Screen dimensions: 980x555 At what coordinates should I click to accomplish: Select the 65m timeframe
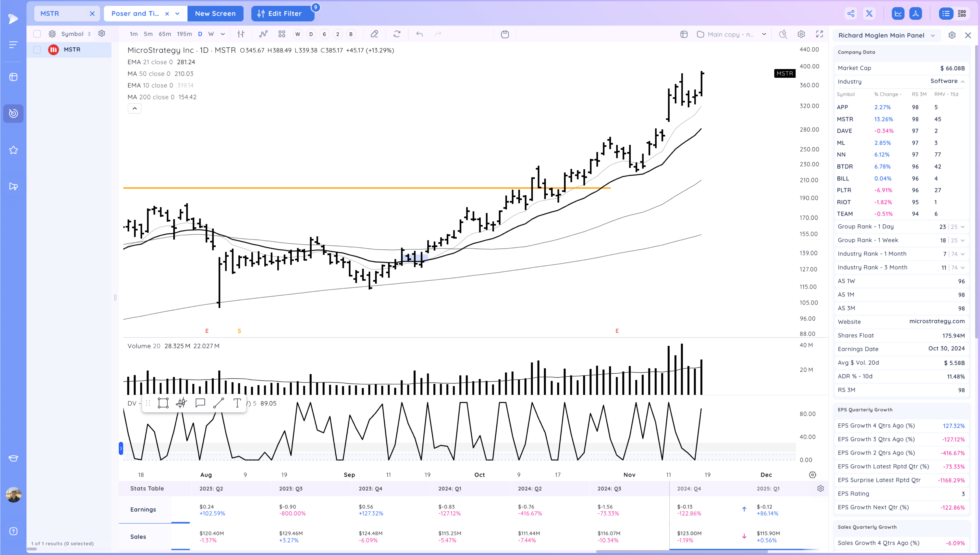(165, 34)
